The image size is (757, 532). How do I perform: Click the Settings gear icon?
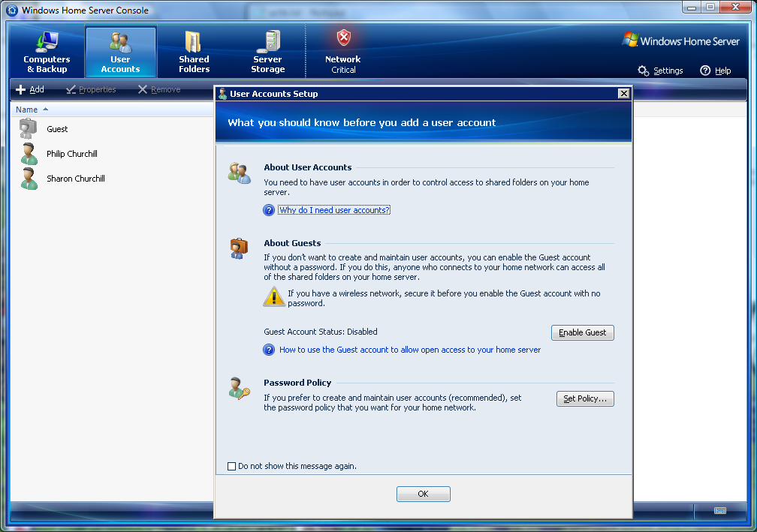click(643, 71)
